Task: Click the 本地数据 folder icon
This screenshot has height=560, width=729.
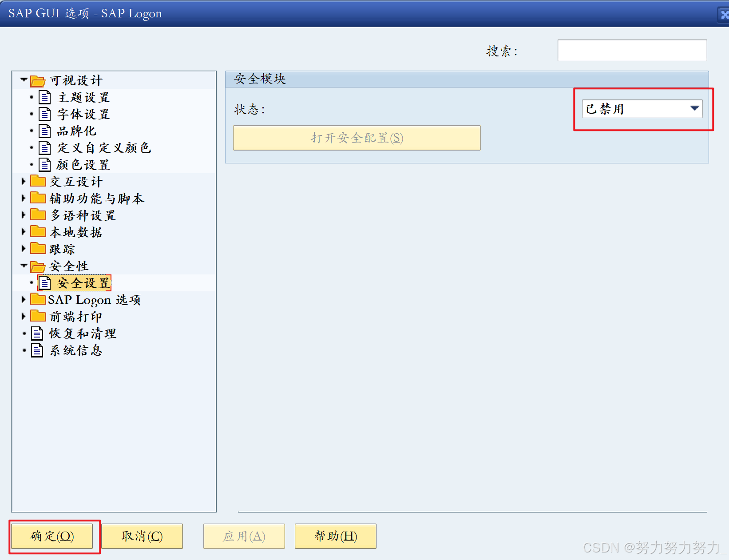Action: [38, 232]
